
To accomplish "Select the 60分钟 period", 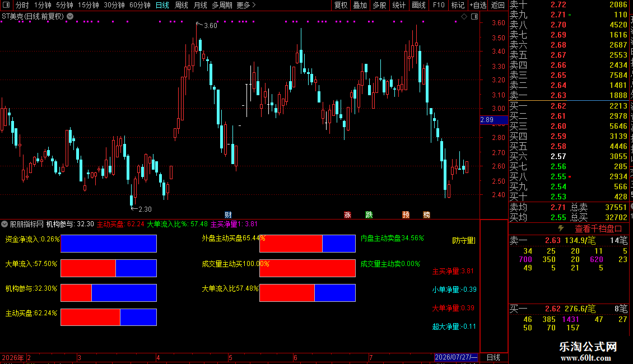I will [140, 5].
